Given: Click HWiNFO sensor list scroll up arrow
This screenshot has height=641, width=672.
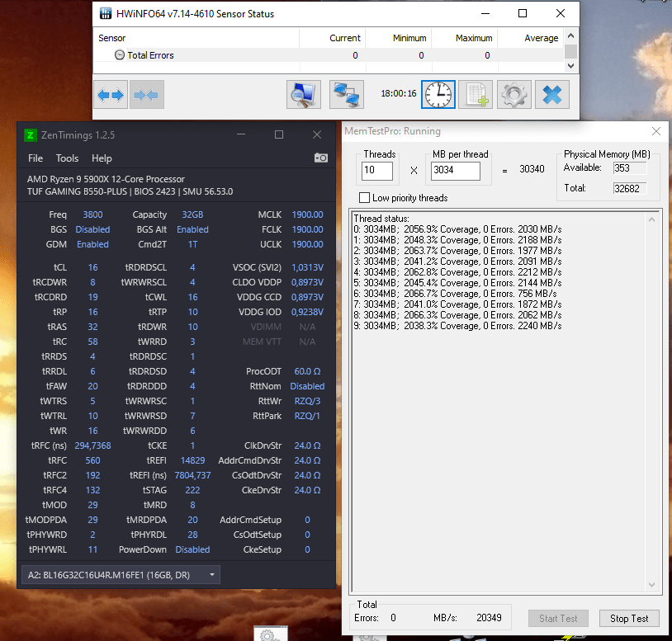Looking at the screenshot, I should click(x=570, y=36).
